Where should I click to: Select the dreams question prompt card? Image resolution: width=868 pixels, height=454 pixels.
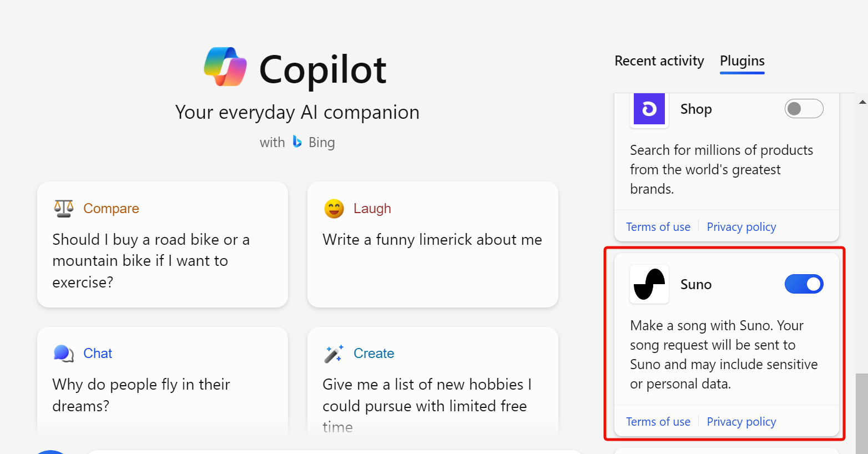(x=162, y=383)
